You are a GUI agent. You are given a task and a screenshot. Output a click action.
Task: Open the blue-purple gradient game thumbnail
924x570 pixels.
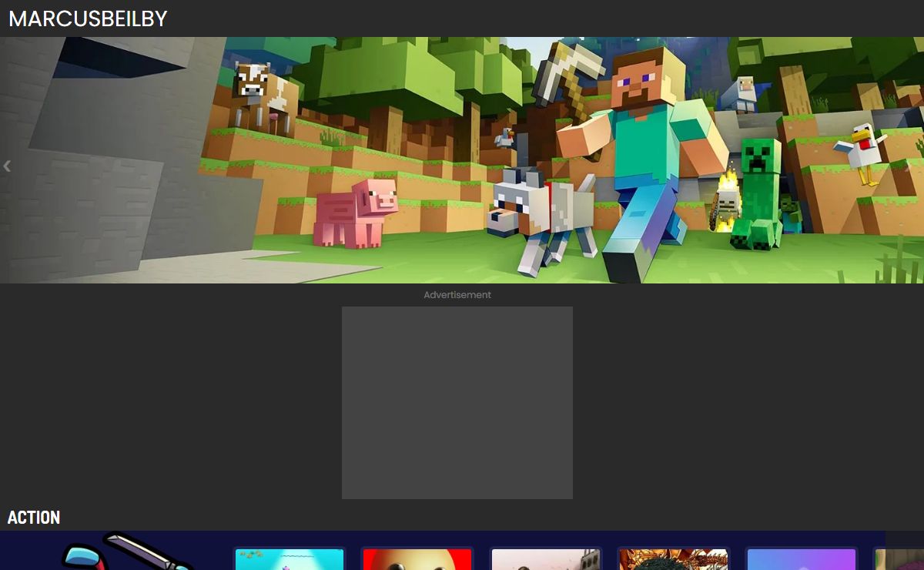coord(801,559)
